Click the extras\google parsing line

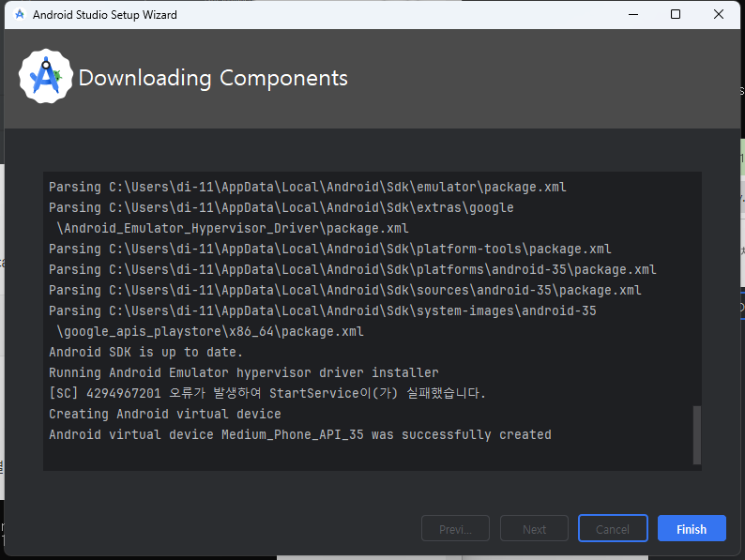coord(281,207)
